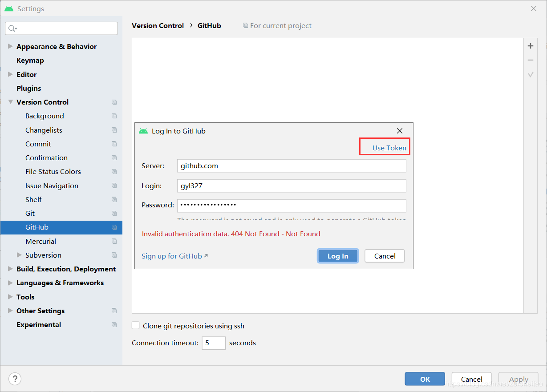
Task: Click the Android icon in Settings title bar
Action: click(9, 8)
